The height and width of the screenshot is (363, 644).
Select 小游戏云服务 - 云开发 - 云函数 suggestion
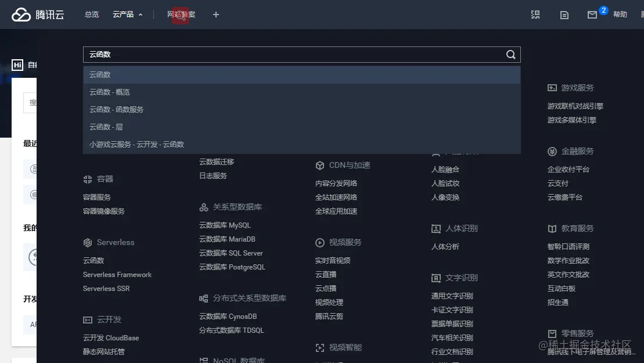click(x=302, y=145)
